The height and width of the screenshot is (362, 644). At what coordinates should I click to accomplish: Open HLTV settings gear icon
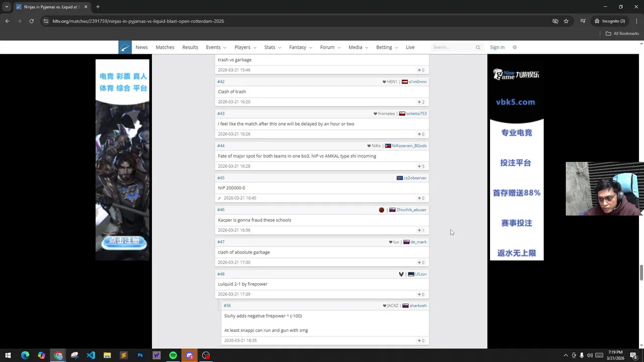514,47
